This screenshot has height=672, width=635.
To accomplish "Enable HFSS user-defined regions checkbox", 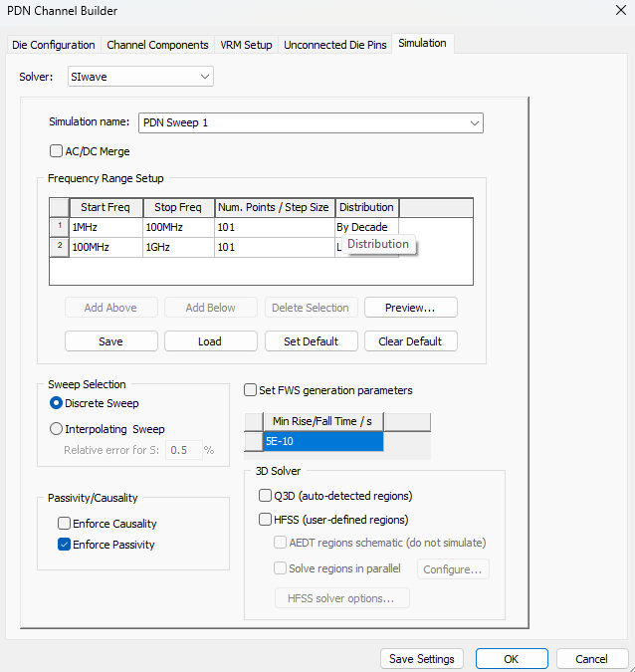I will (x=266, y=519).
